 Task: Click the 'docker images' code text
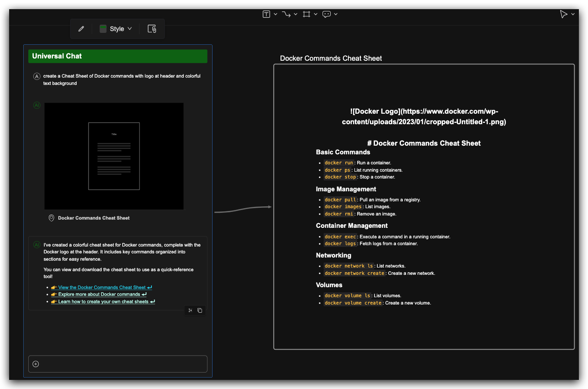pos(343,207)
